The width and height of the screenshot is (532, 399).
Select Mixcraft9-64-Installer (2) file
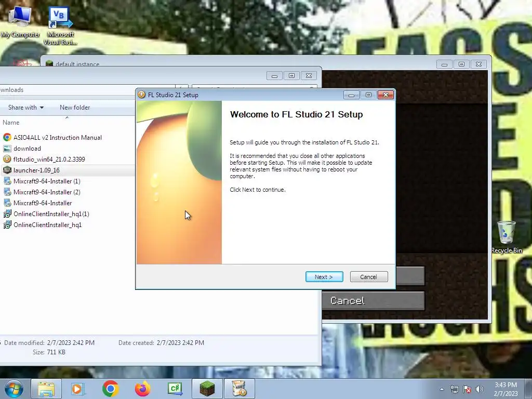(x=47, y=192)
